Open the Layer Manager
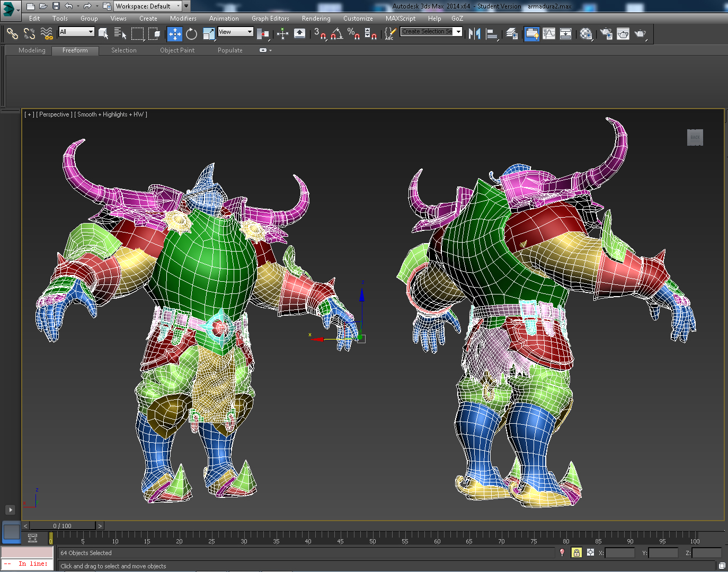Screen dimensions: 728x572 pyautogui.click(x=512, y=34)
